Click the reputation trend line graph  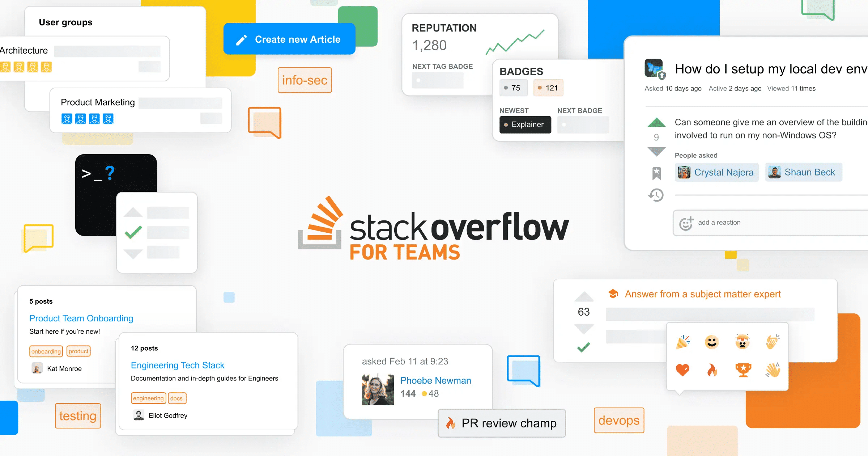[x=515, y=42]
